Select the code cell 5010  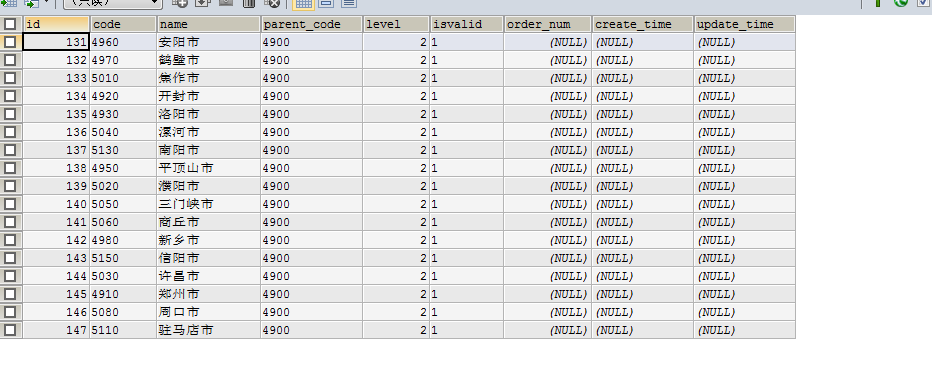[x=123, y=78]
